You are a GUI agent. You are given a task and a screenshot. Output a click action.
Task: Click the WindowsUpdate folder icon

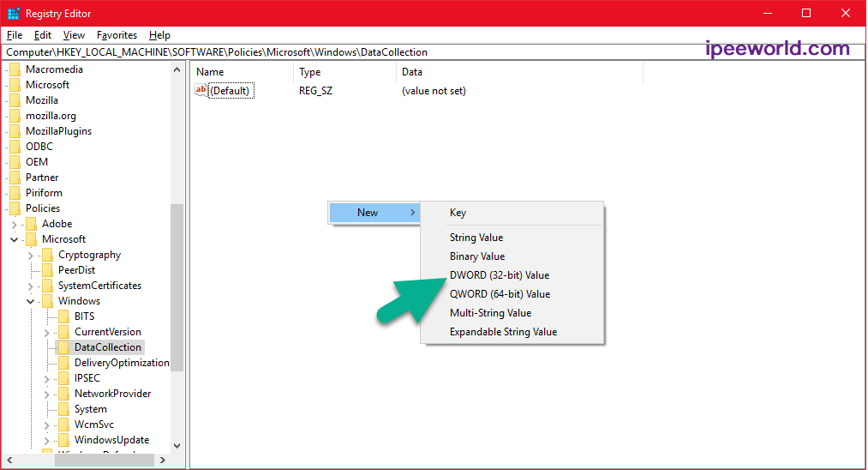pyautogui.click(x=64, y=440)
